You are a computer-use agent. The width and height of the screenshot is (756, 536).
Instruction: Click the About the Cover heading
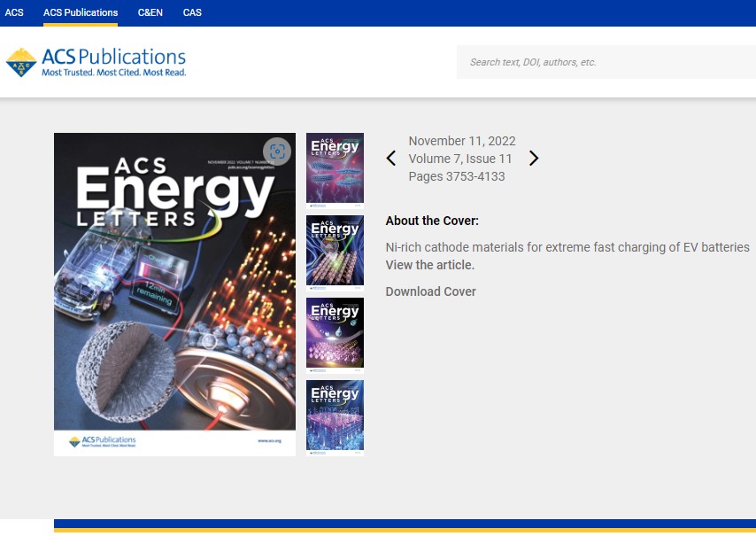432,221
